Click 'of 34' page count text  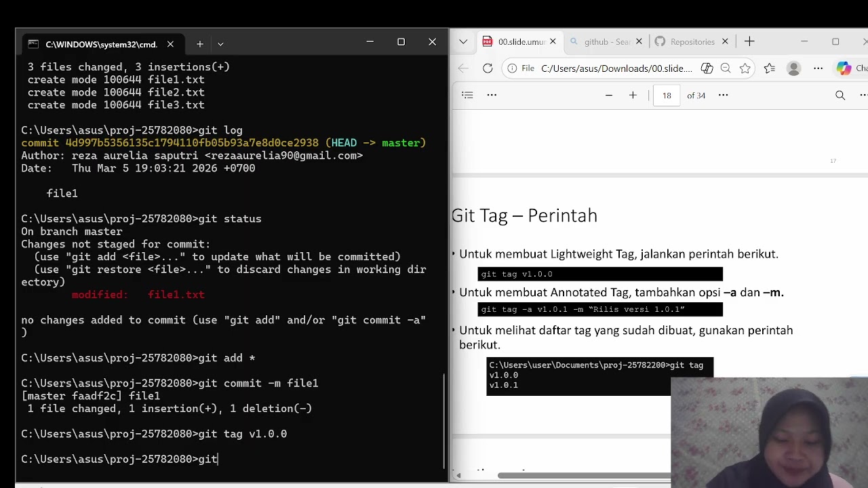[696, 96]
